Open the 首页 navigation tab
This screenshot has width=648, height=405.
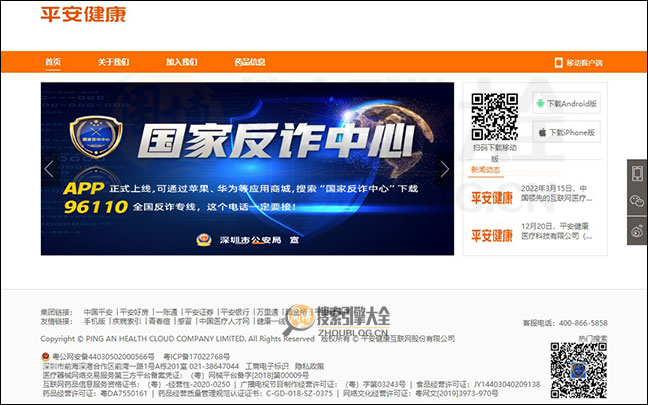[53, 62]
